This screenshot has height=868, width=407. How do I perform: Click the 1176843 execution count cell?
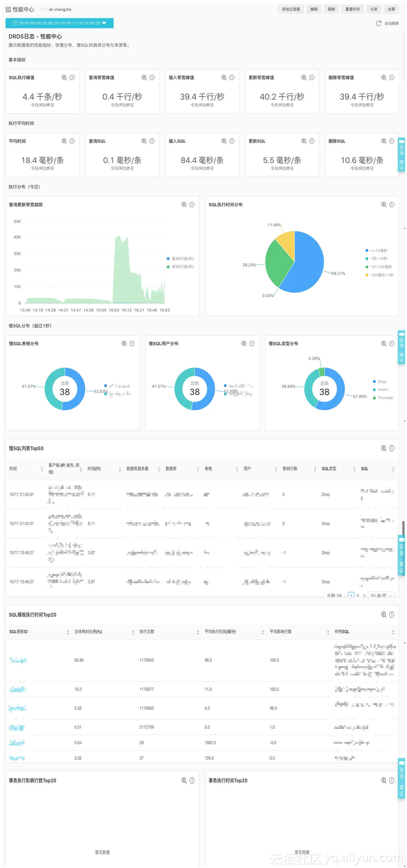coord(147,660)
